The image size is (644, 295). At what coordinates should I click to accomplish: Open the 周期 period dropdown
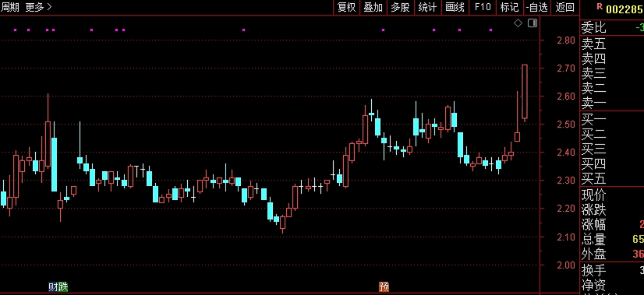tap(10, 7)
